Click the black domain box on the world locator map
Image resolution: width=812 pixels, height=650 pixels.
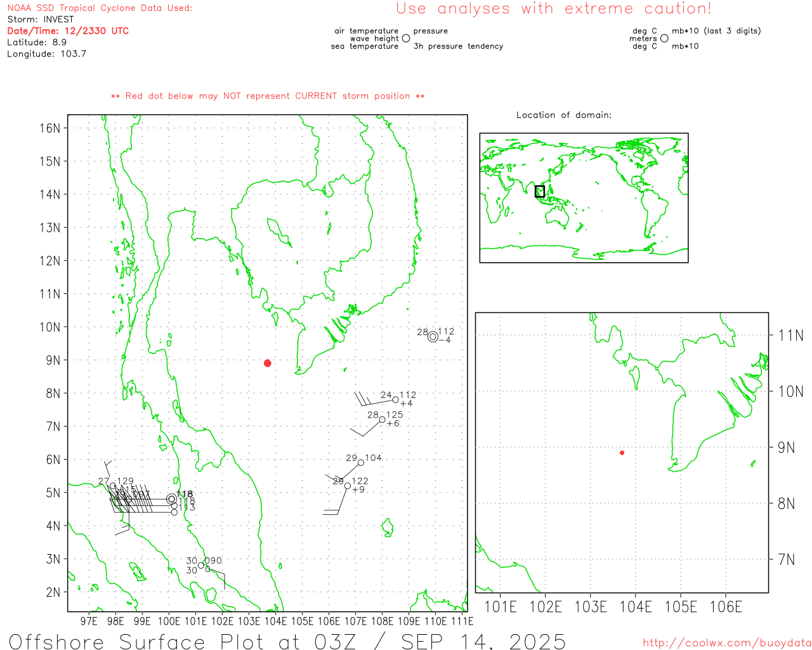540,191
